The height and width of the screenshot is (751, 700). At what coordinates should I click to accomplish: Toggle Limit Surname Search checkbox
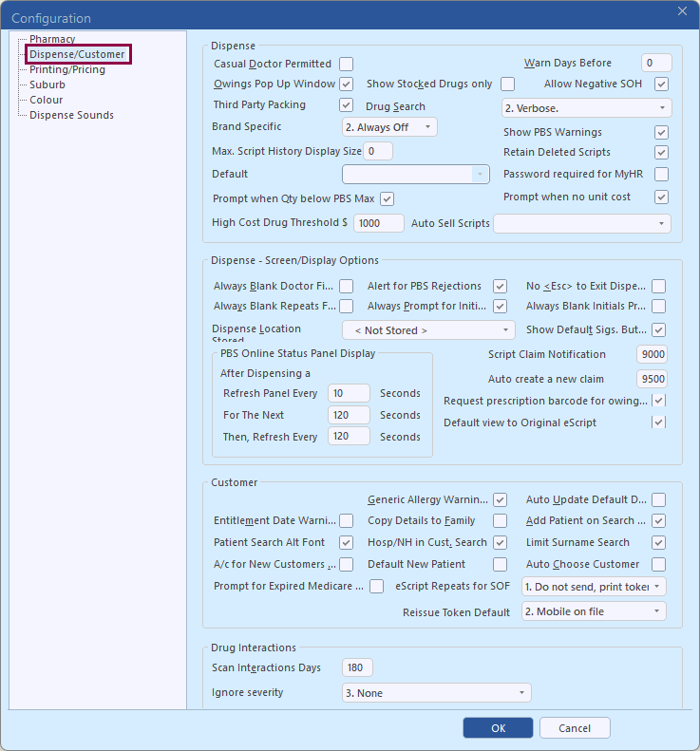click(x=659, y=543)
